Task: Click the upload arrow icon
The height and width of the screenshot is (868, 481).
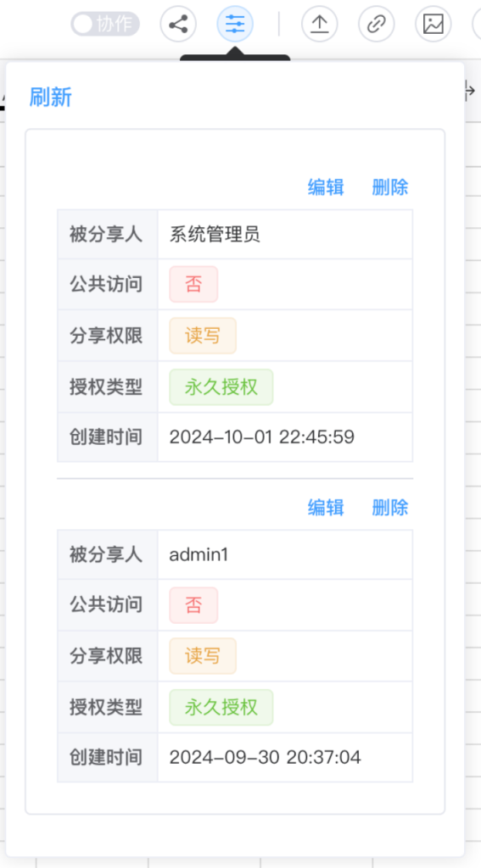Action: (320, 25)
